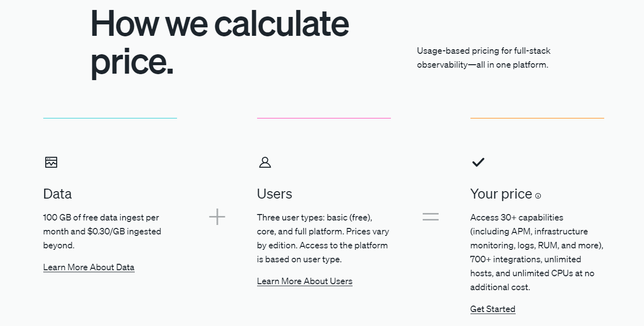Click the plus sign between Data and Users
The width and height of the screenshot is (644, 326).
pyautogui.click(x=217, y=217)
